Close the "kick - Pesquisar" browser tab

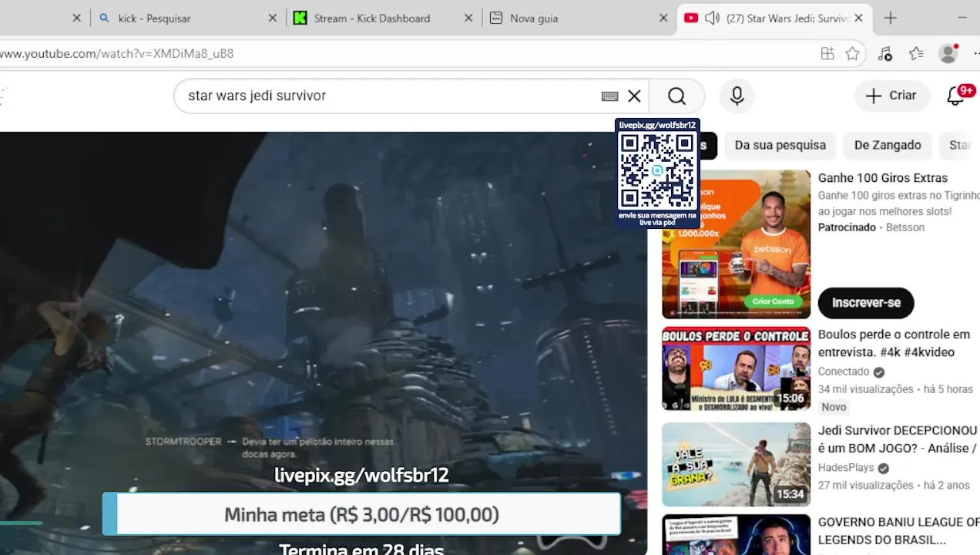(273, 18)
